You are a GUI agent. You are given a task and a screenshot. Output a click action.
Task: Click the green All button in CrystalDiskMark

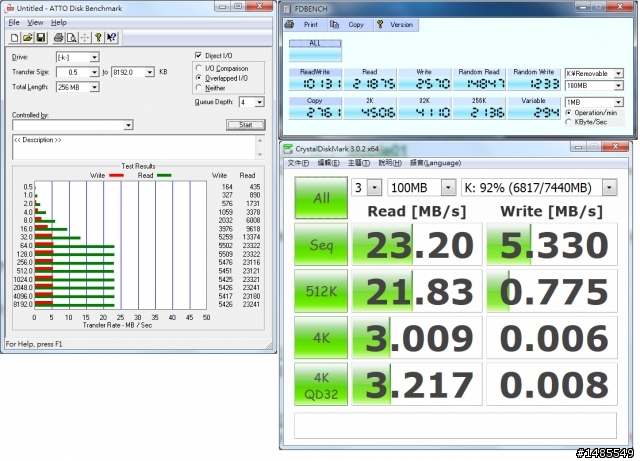tap(321, 198)
